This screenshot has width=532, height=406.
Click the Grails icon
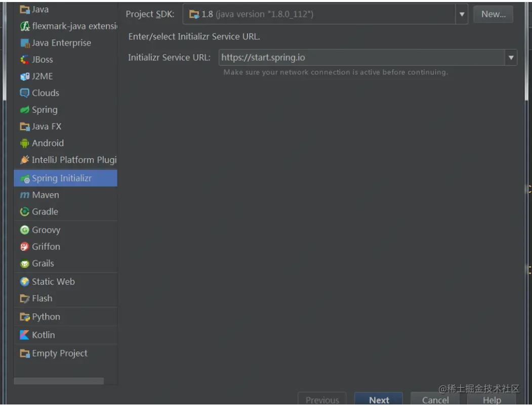[x=25, y=263]
